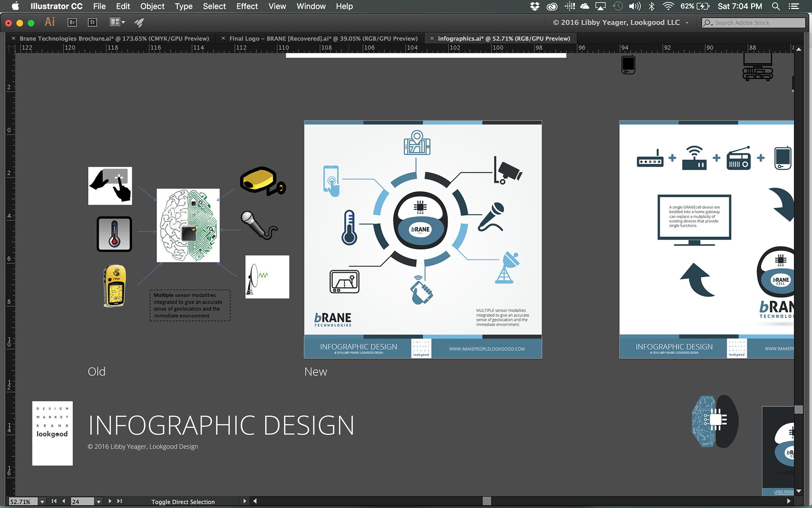
Task: Select the lookgood logo card
Action: coord(52,433)
